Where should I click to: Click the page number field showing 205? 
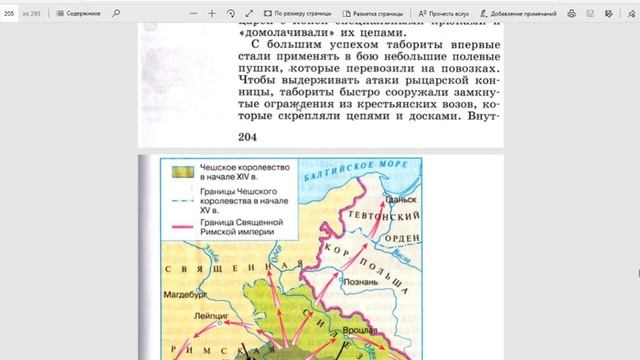(9, 13)
